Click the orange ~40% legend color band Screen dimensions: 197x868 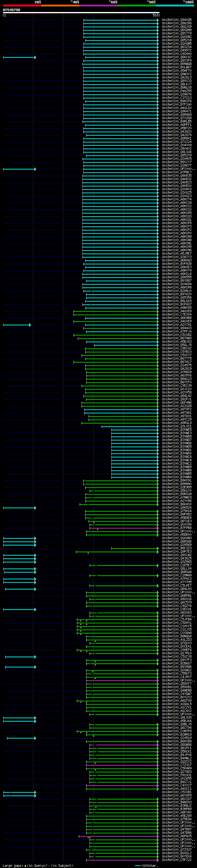point(60,6)
